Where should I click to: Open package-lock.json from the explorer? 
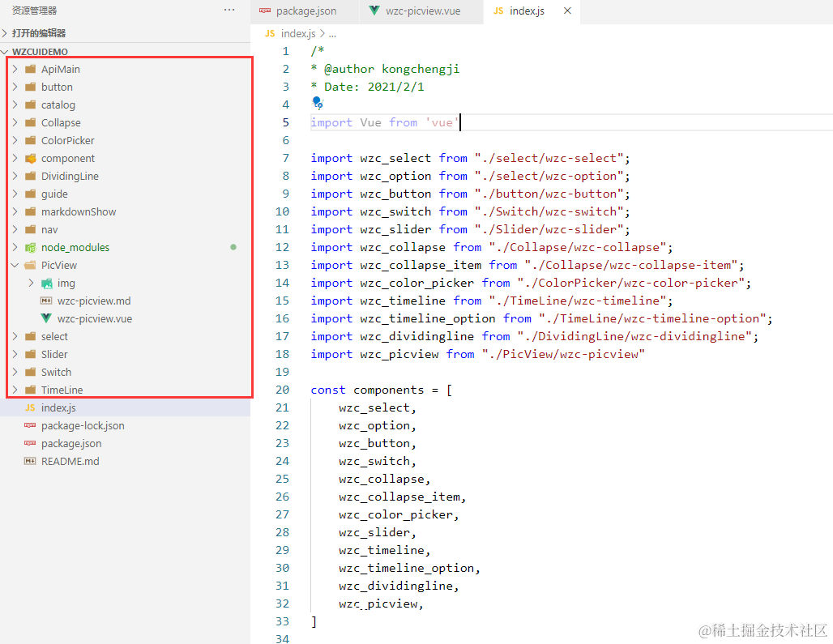83,425
